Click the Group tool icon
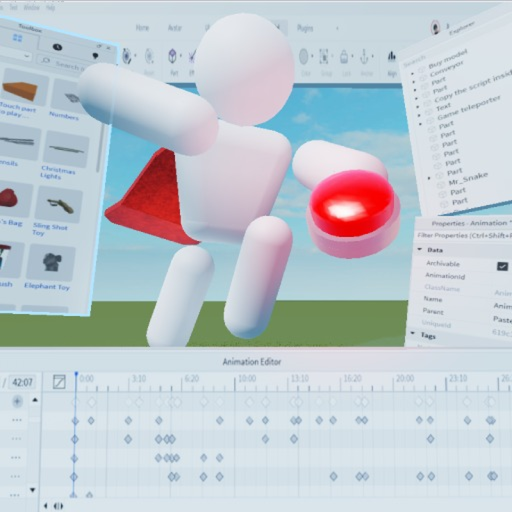The height and width of the screenshot is (512, 512). [x=324, y=57]
